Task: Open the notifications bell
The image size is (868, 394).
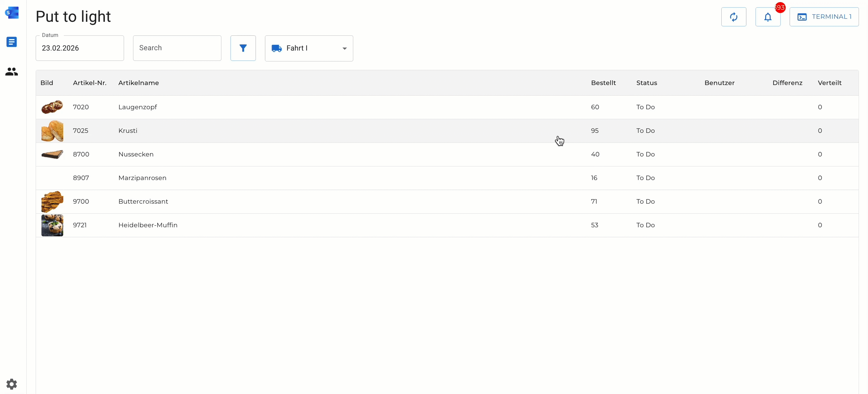Action: (767, 17)
